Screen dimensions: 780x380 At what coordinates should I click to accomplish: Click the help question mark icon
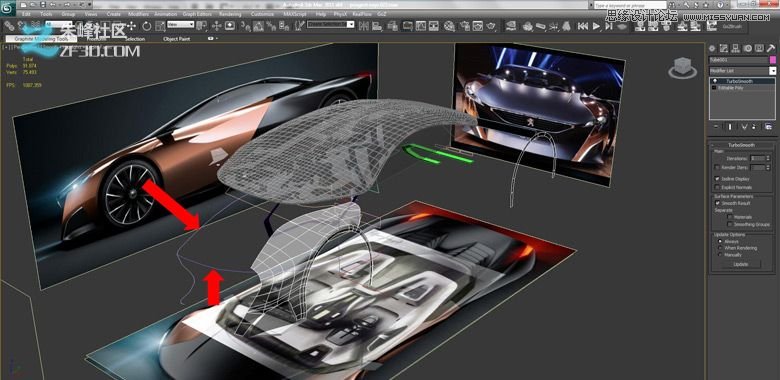point(720,5)
